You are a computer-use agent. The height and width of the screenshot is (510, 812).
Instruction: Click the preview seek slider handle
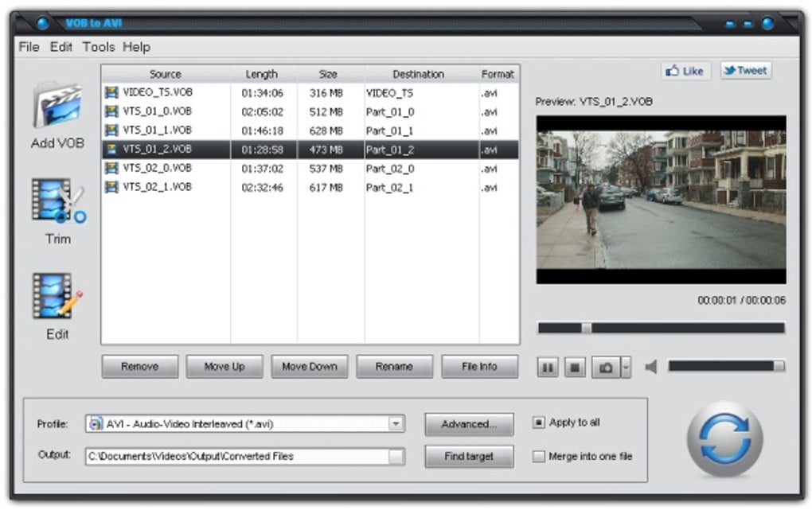point(586,328)
